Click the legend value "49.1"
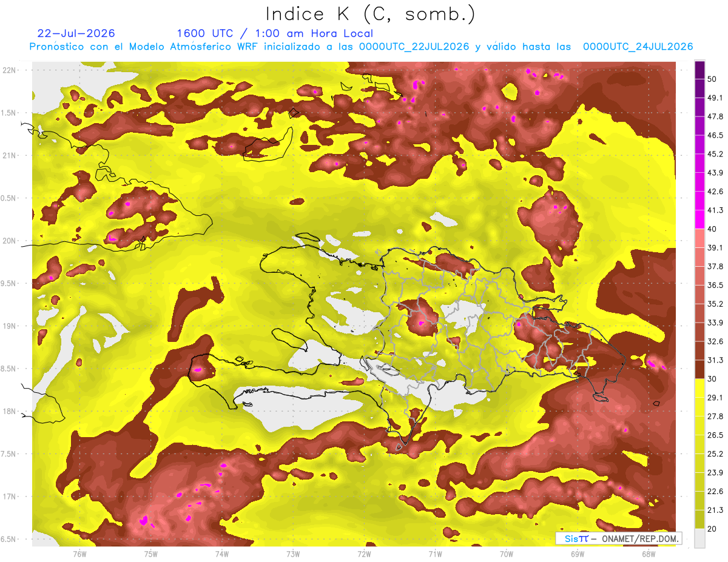728x562 pixels. click(715, 98)
